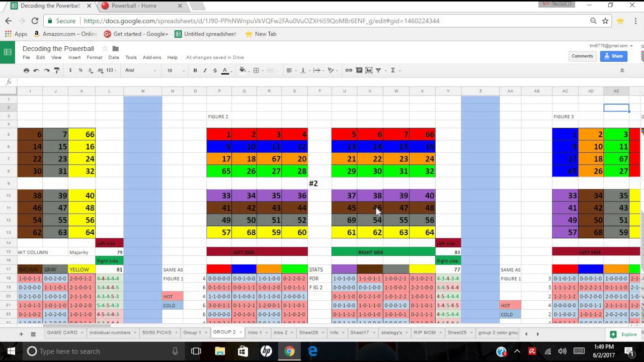Open Task View on the taskbar
This screenshot has height=362, width=644.
click(196, 351)
